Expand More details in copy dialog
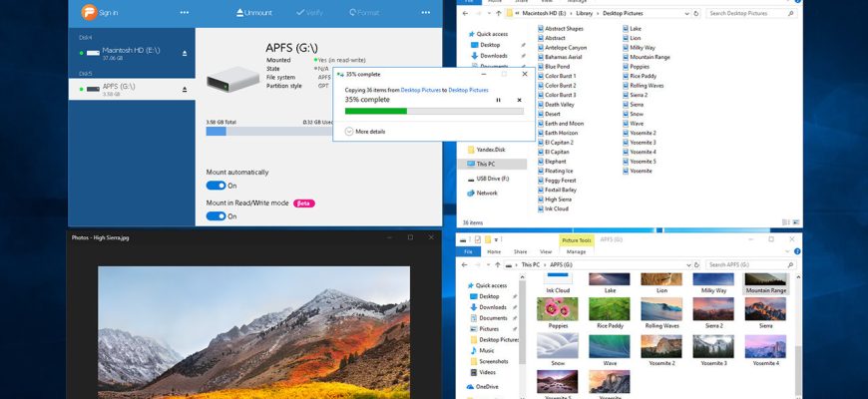The image size is (868, 399). click(365, 132)
